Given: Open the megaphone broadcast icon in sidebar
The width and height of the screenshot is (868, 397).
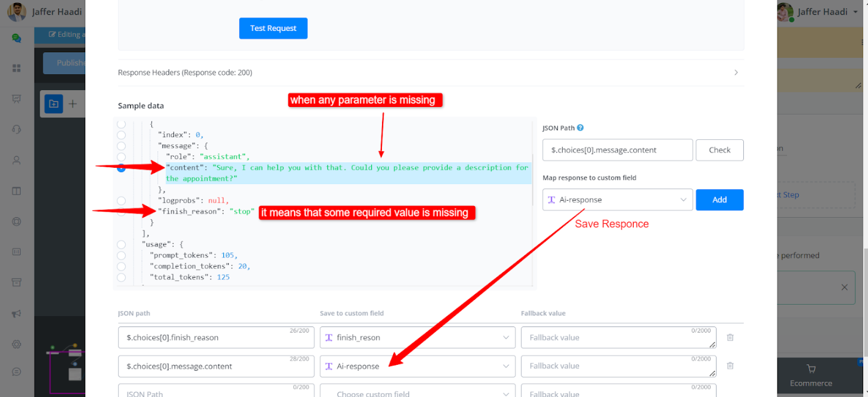Looking at the screenshot, I should (x=16, y=314).
